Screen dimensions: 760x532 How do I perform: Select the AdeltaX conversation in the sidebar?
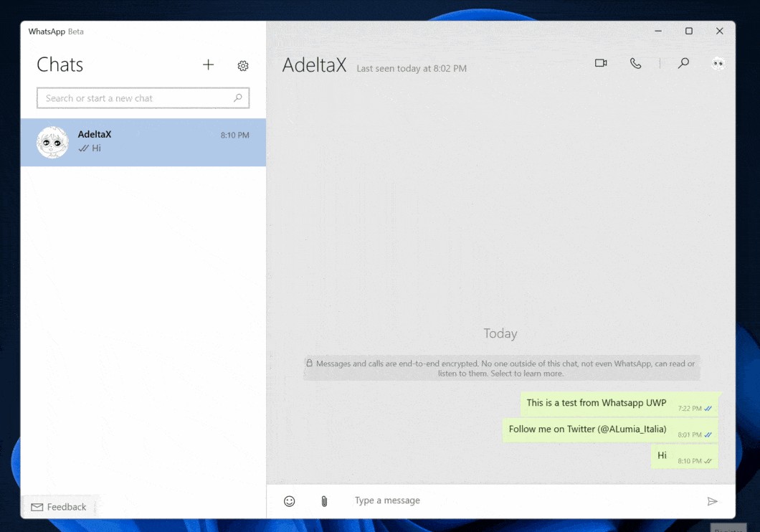point(143,142)
